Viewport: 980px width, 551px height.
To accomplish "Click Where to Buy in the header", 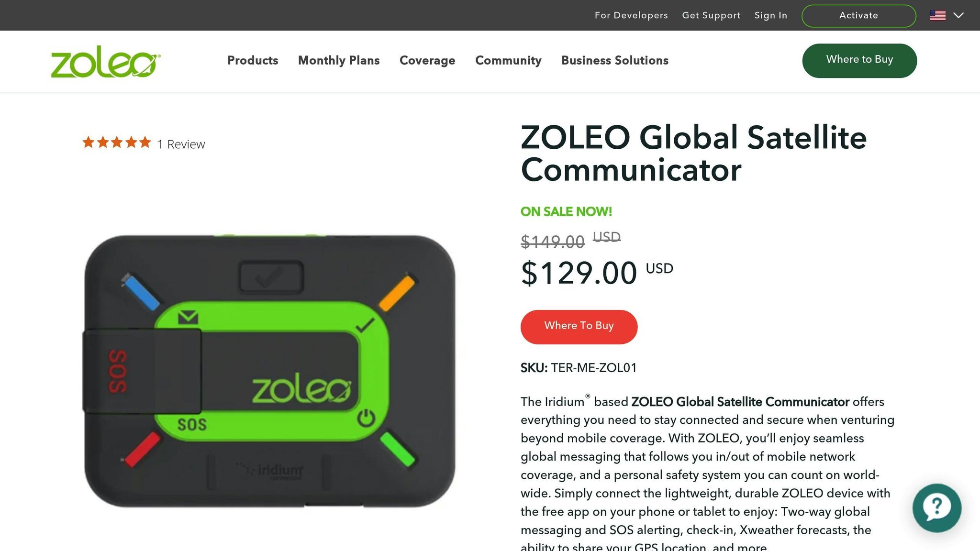I will 859,60.
